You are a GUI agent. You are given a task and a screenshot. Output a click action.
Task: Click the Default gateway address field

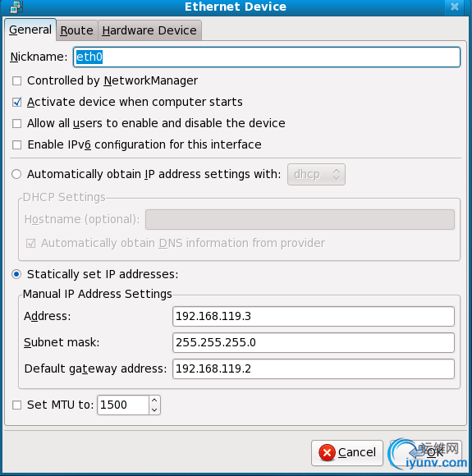(314, 368)
